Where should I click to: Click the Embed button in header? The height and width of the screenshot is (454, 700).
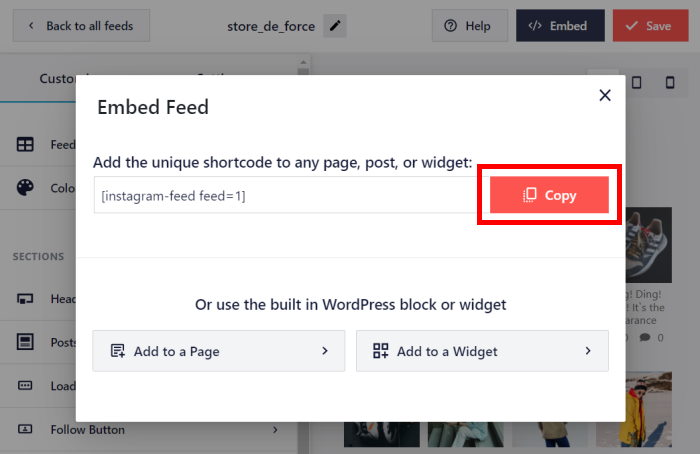pyautogui.click(x=559, y=26)
